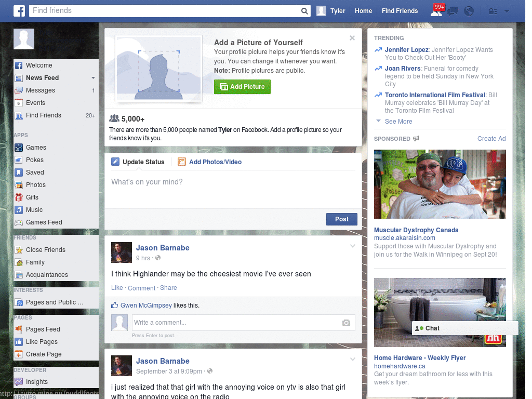Open the notifications globe icon
This screenshot has height=399, width=532.
(469, 11)
